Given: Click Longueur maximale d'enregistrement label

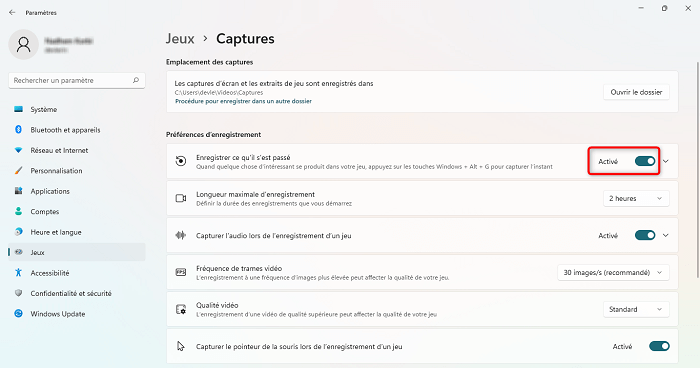Looking at the screenshot, I should click(x=255, y=194).
